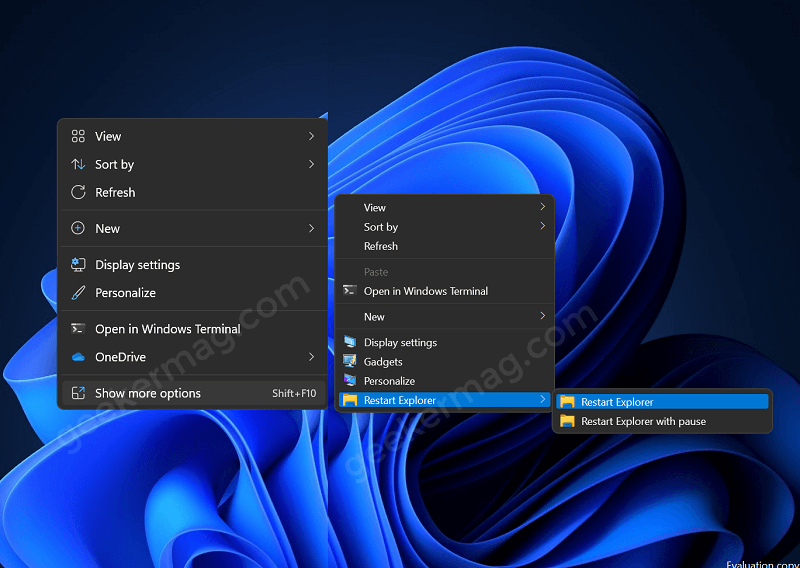Image resolution: width=800 pixels, height=568 pixels.
Task: Choose Refresh in the modern context menu
Action: [x=192, y=192]
